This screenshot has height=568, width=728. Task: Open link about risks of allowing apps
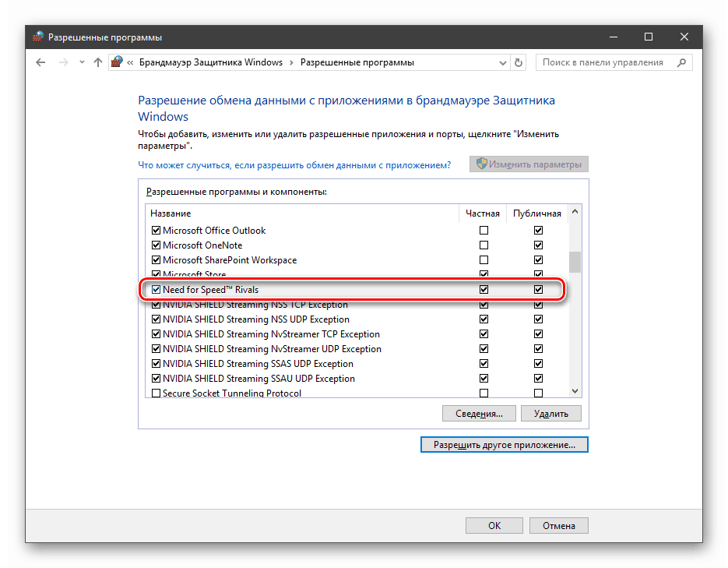pos(294,165)
